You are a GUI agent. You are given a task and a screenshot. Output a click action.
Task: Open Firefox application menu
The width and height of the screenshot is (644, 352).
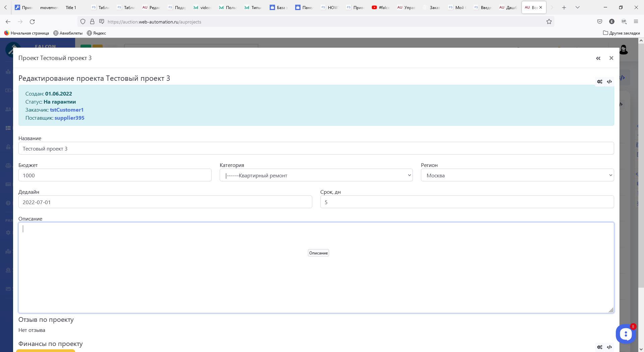[636, 22]
